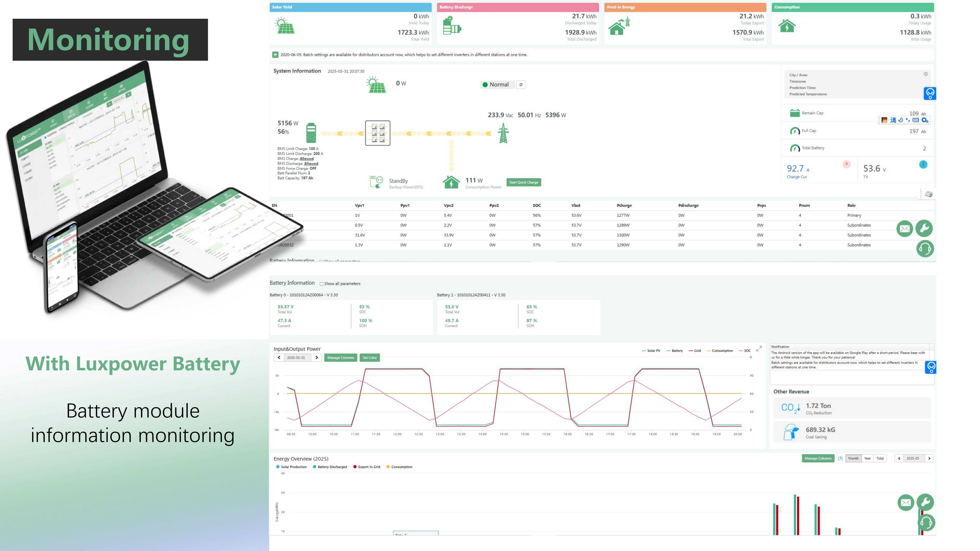
Task: Toggle the Export to Grid legend
Action: tap(367, 467)
